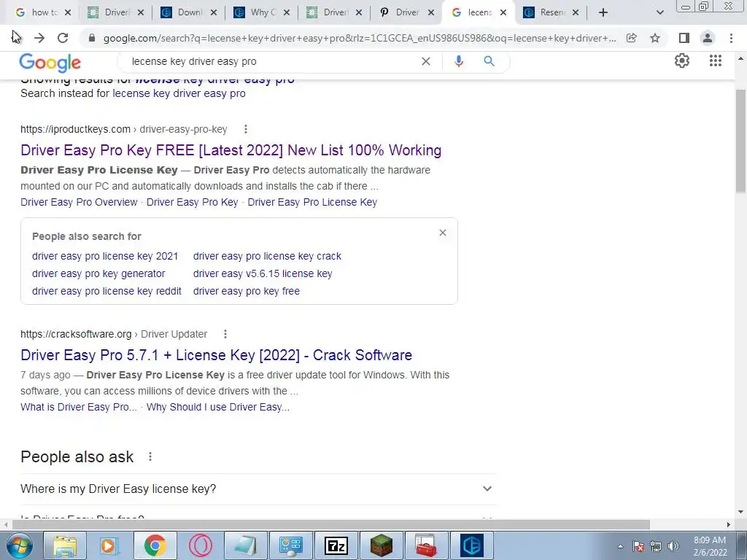Open the Action Center flag tray icon
747x560 pixels.
pos(638,546)
